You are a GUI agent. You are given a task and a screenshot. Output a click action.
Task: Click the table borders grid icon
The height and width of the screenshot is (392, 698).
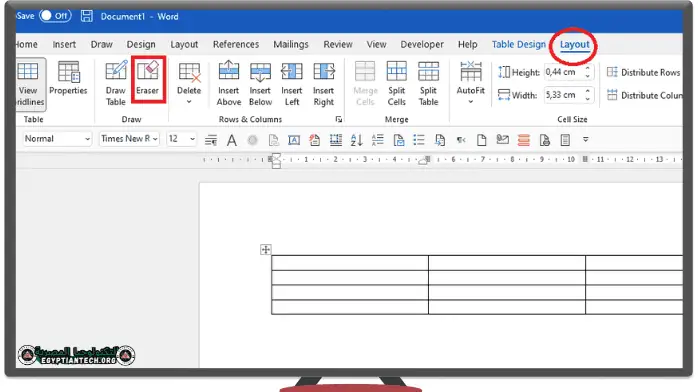tap(336, 140)
